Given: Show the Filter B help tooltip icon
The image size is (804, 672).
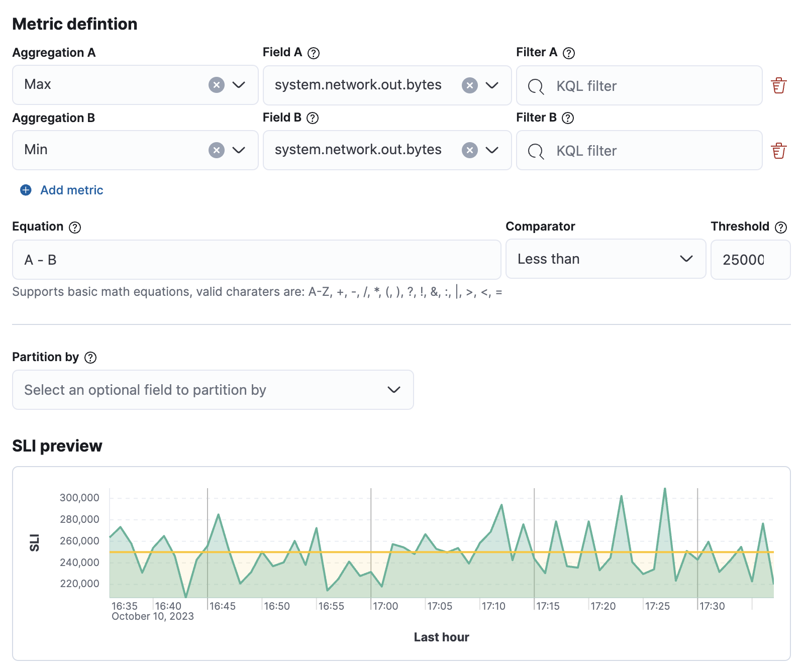Looking at the screenshot, I should pyautogui.click(x=568, y=118).
